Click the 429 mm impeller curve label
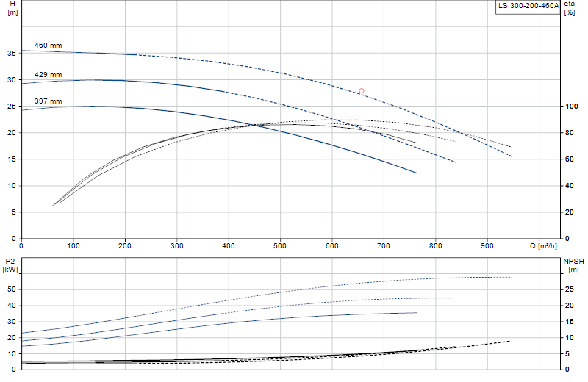This screenshot has width=588, height=382. [x=49, y=75]
